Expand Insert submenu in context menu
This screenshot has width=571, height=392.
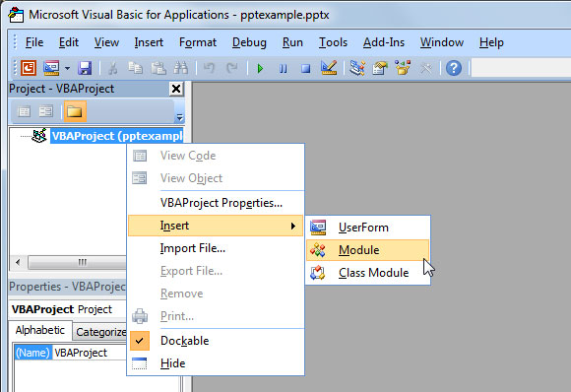pyautogui.click(x=216, y=226)
